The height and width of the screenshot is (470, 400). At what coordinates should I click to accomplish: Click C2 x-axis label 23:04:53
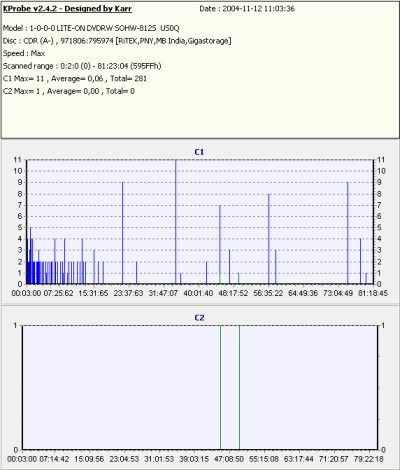click(124, 459)
